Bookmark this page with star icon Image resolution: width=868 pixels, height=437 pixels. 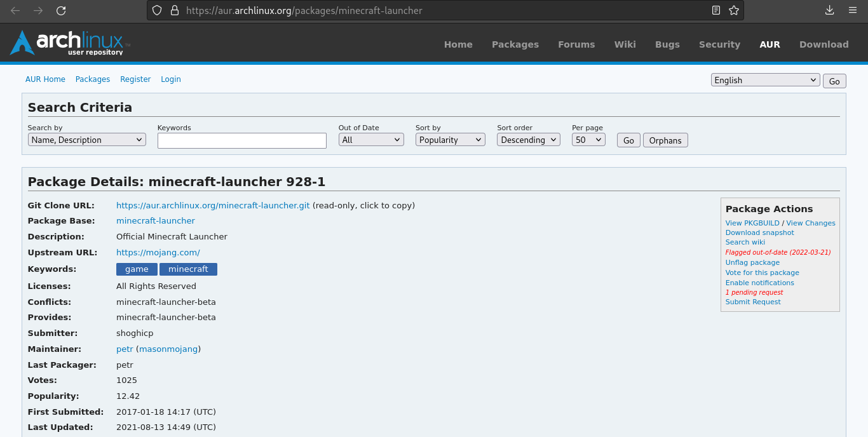tap(734, 11)
